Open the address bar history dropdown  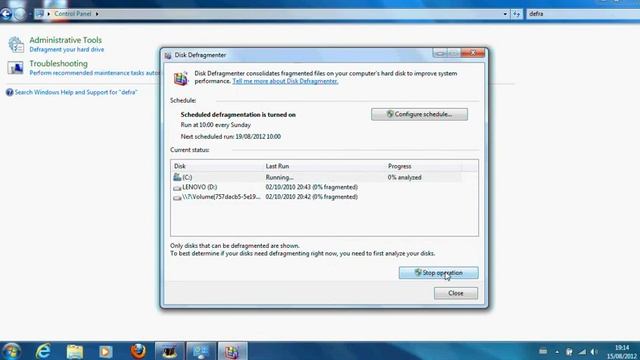pyautogui.click(x=505, y=14)
